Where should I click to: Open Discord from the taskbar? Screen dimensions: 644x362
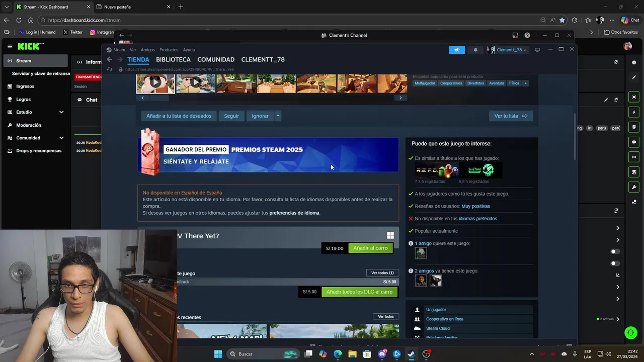tap(382, 354)
